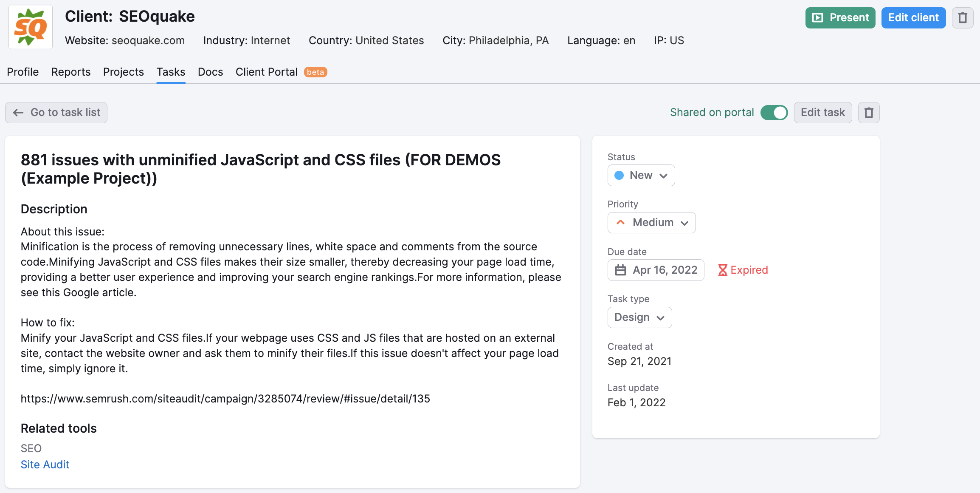This screenshot has height=493, width=980.
Task: Click the SEOquake client logo
Action: [31, 27]
